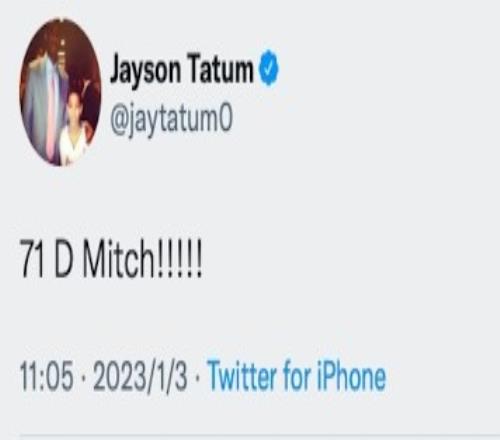Click the number "71" in the tweet

(32, 259)
